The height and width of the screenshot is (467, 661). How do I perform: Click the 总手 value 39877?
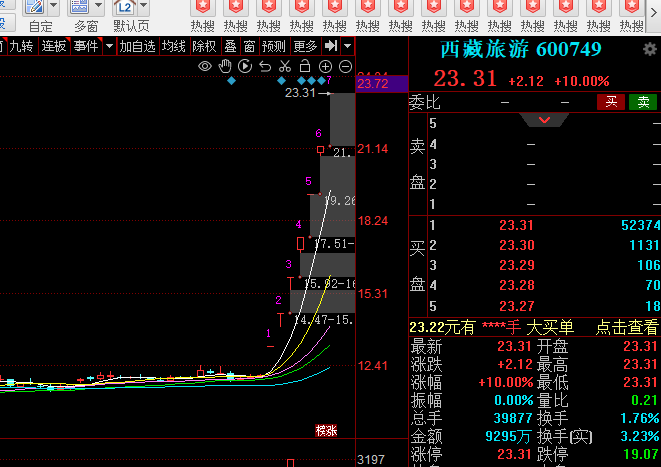513,418
